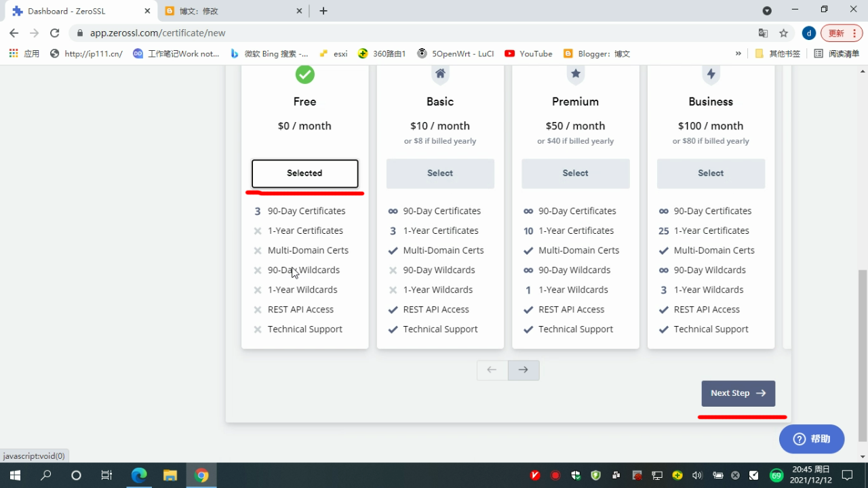Open the esxi bookmark
The height and width of the screenshot is (488, 868).
point(333,54)
